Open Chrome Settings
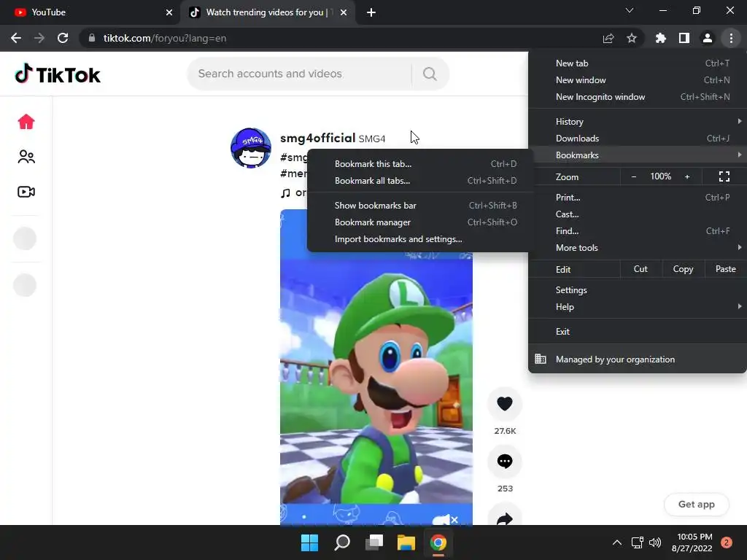 pos(638,290)
